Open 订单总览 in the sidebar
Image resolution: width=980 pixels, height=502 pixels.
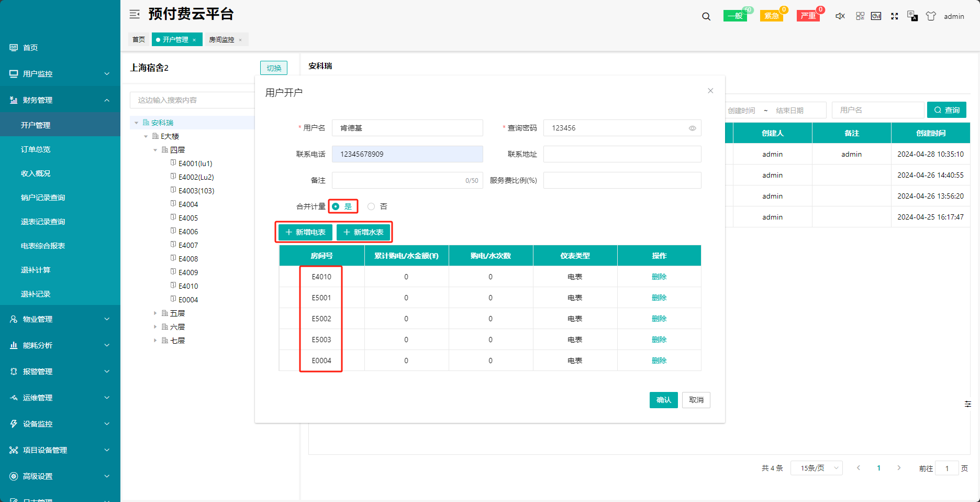tap(36, 149)
